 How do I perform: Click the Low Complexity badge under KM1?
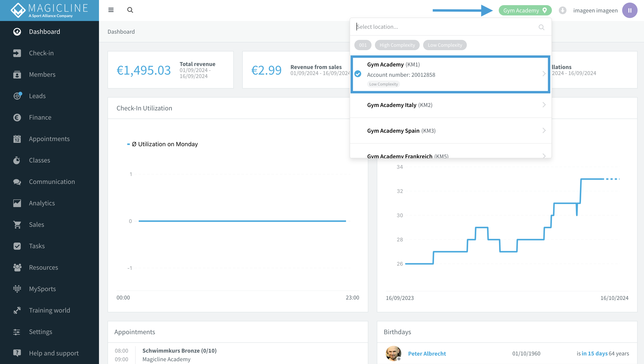click(383, 84)
